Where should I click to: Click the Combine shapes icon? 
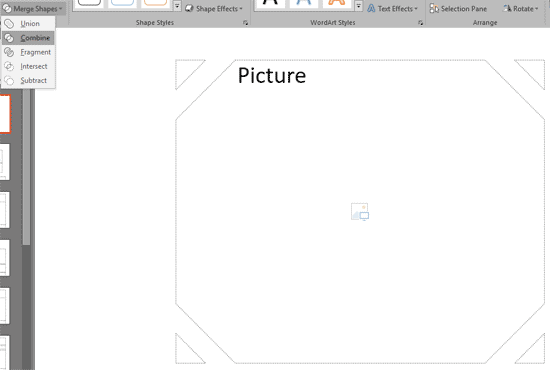[x=9, y=38]
